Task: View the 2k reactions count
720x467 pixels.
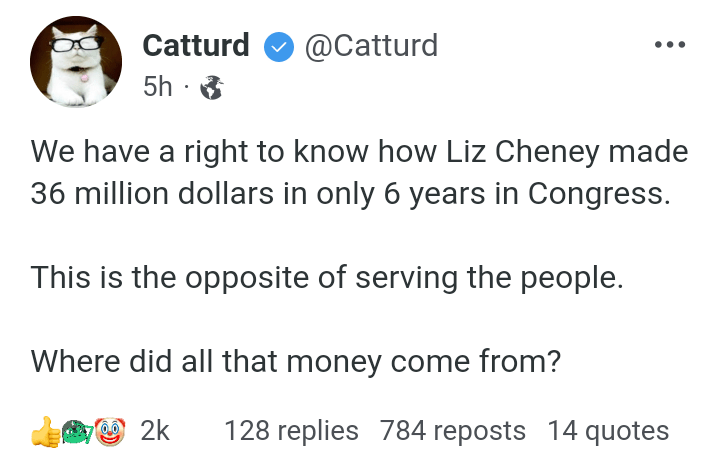Action: coord(155,431)
